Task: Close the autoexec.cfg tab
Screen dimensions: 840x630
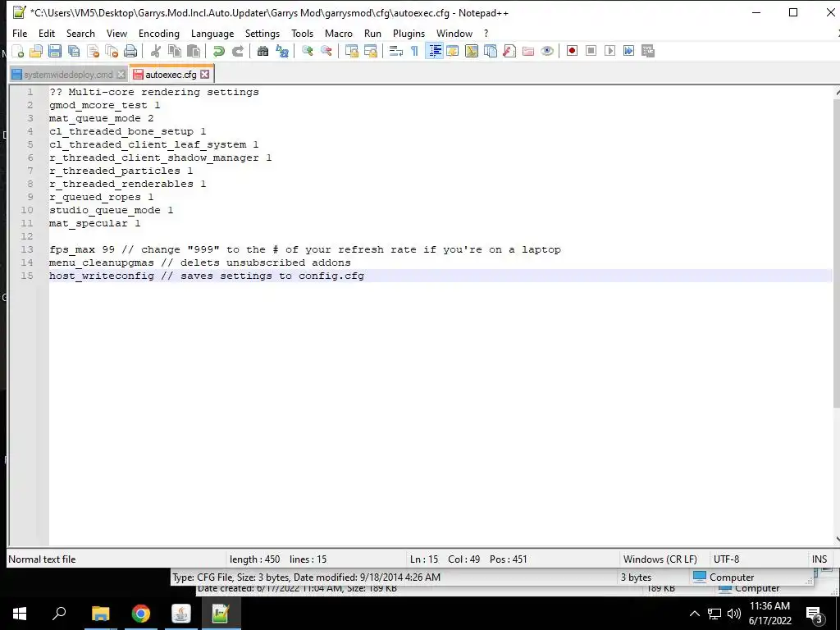Action: point(204,75)
